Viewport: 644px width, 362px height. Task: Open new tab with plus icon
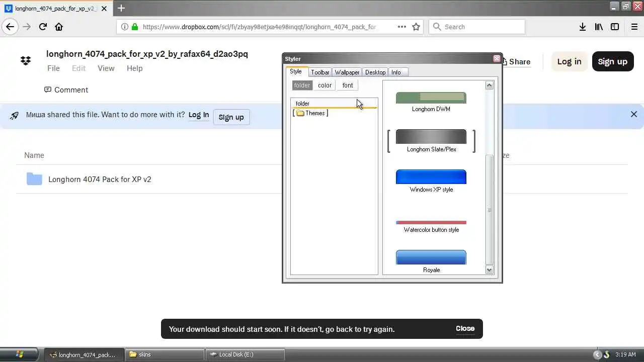(x=121, y=8)
